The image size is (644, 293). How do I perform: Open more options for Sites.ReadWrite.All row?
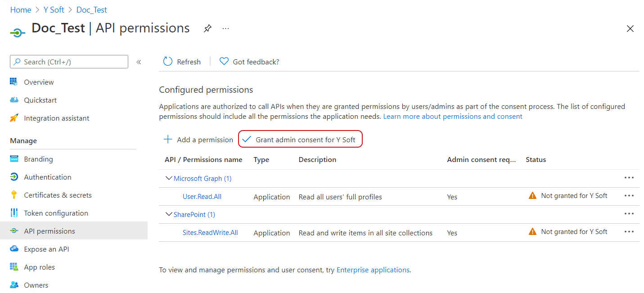pos(629,232)
